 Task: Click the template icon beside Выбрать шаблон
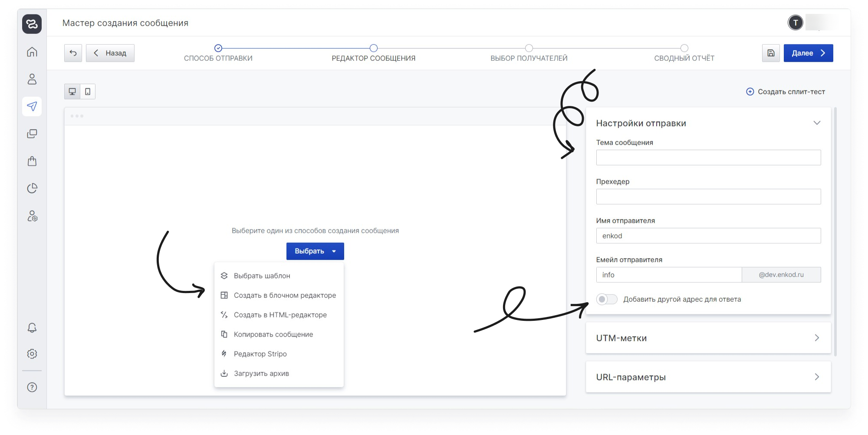coord(224,276)
